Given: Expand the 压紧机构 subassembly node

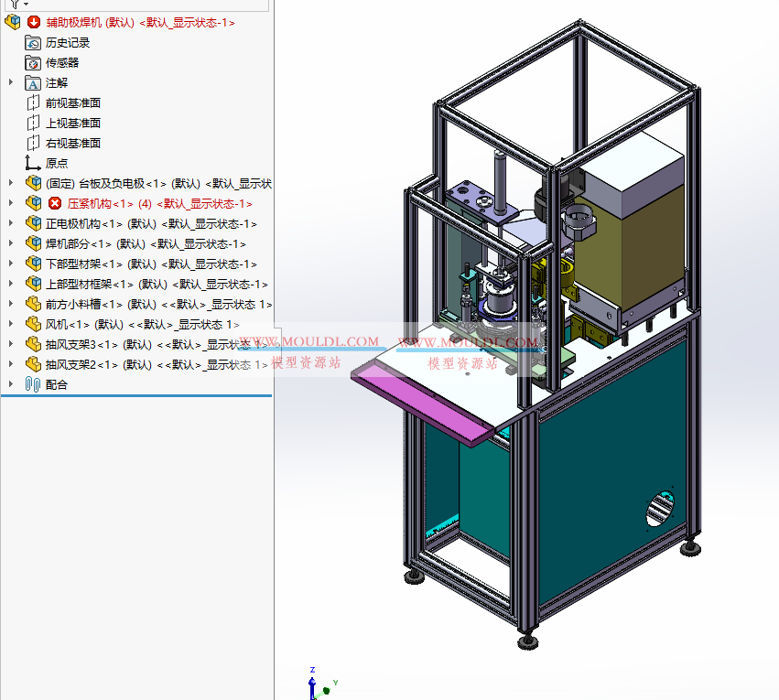Looking at the screenshot, I should pos(9,202).
